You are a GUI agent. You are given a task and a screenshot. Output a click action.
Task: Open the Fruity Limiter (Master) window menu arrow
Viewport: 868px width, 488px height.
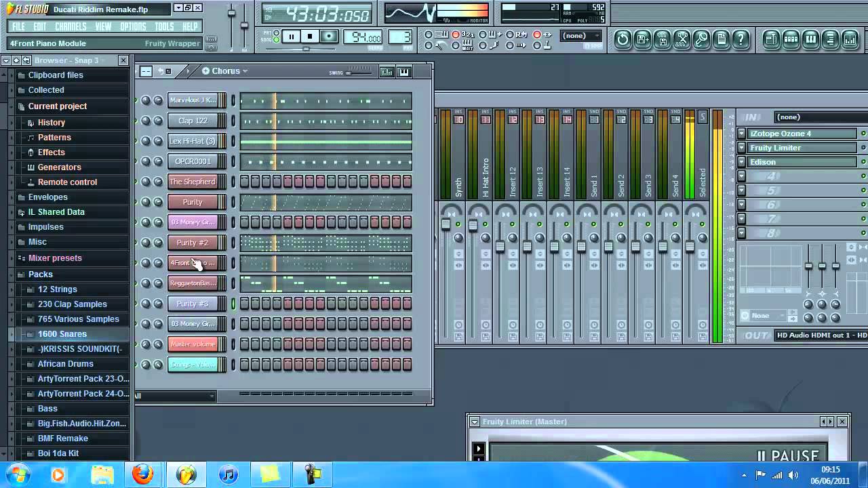pyautogui.click(x=475, y=422)
